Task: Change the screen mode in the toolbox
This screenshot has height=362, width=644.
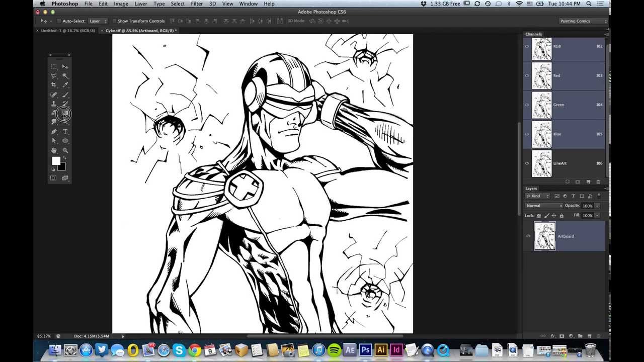Action: [x=65, y=178]
